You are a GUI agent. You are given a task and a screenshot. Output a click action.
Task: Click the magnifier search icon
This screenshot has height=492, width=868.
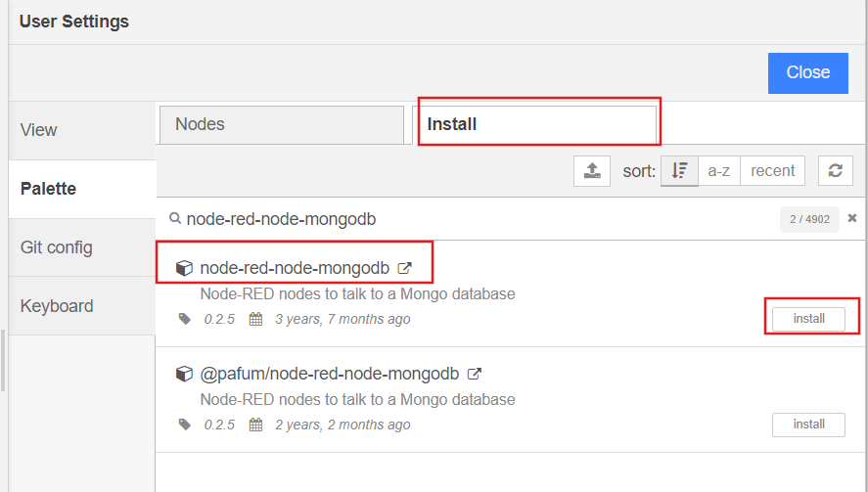(175, 219)
